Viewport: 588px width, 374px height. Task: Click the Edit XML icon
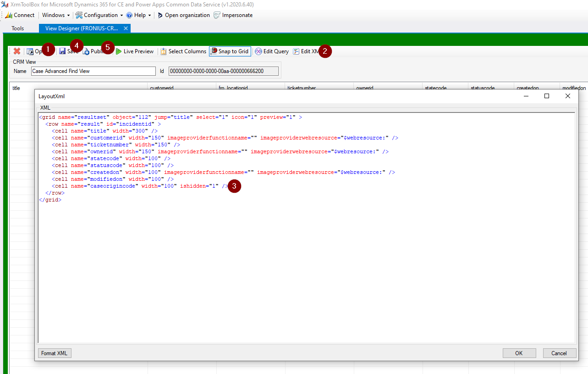(x=296, y=51)
